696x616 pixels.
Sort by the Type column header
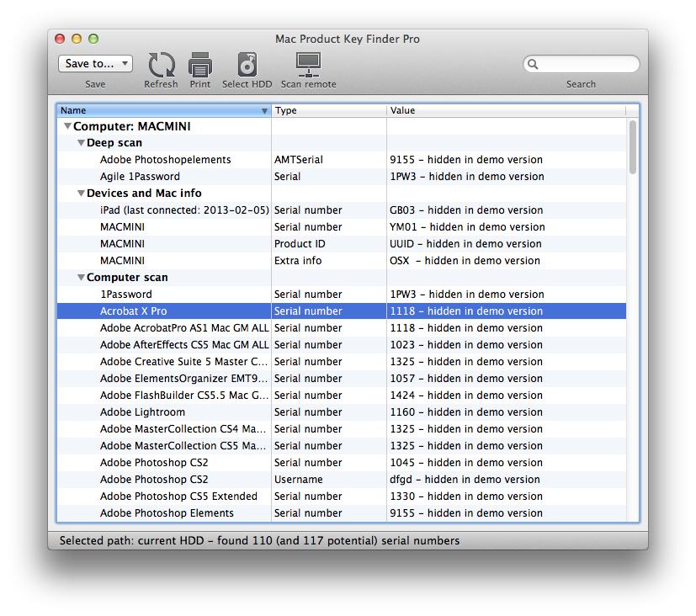328,110
